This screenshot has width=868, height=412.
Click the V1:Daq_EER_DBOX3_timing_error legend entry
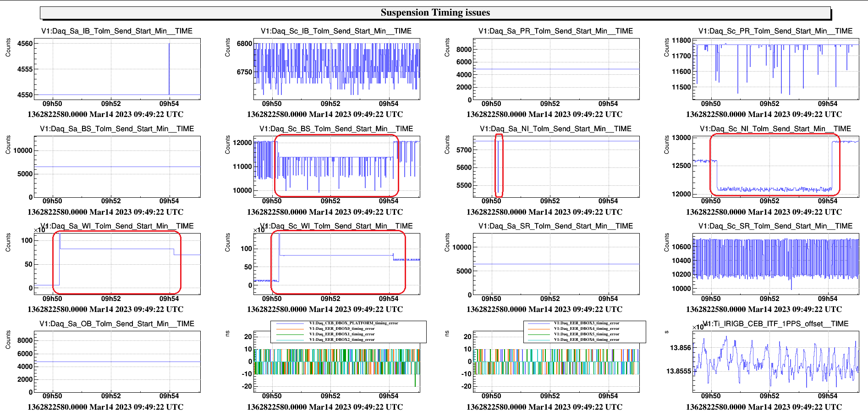(x=586, y=323)
